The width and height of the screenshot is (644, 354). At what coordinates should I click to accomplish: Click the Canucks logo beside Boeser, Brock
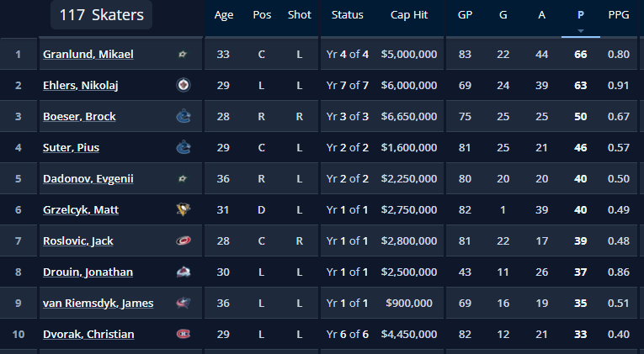click(183, 117)
